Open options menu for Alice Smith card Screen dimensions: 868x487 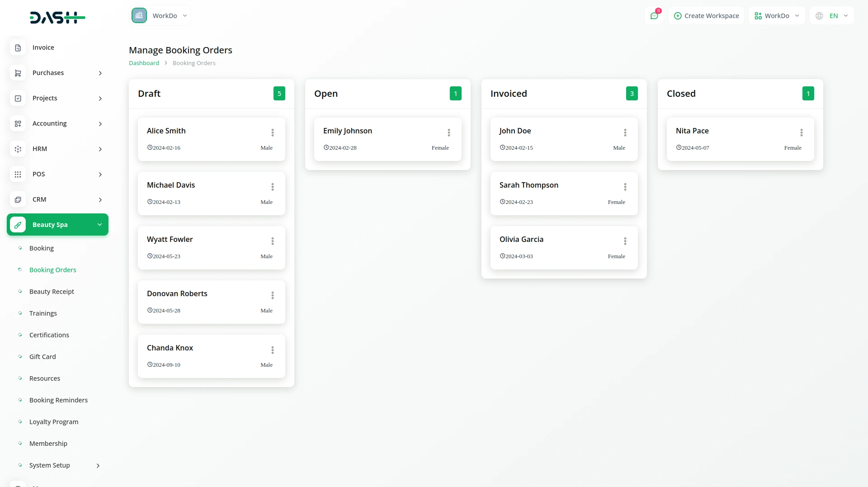coord(272,132)
